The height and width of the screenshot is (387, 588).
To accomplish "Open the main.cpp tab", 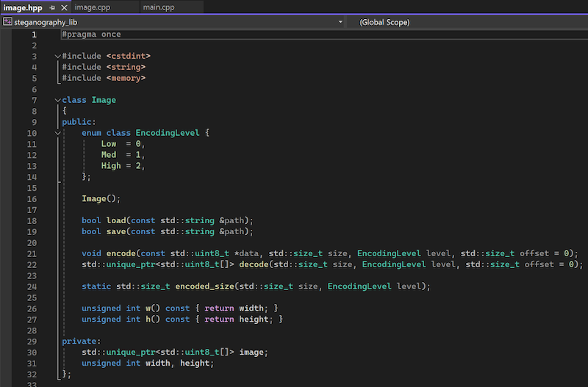I will [160, 7].
